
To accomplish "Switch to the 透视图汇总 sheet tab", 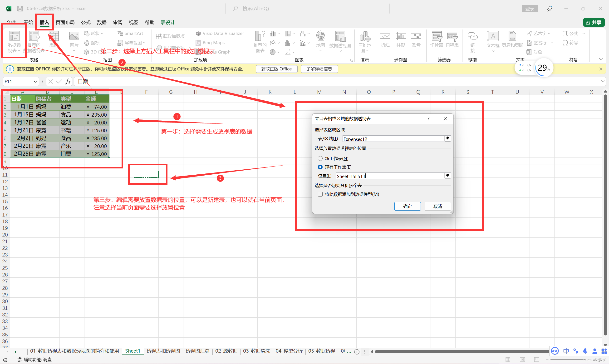I will coord(197,351).
